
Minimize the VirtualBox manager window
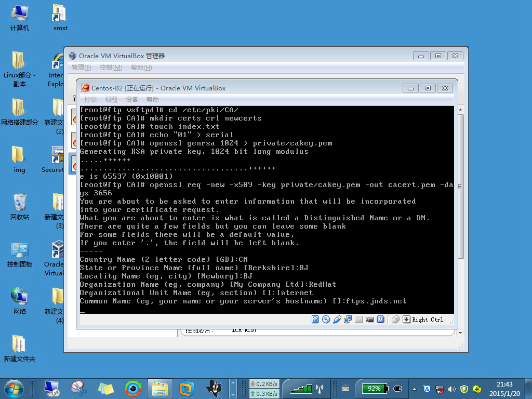(x=421, y=56)
